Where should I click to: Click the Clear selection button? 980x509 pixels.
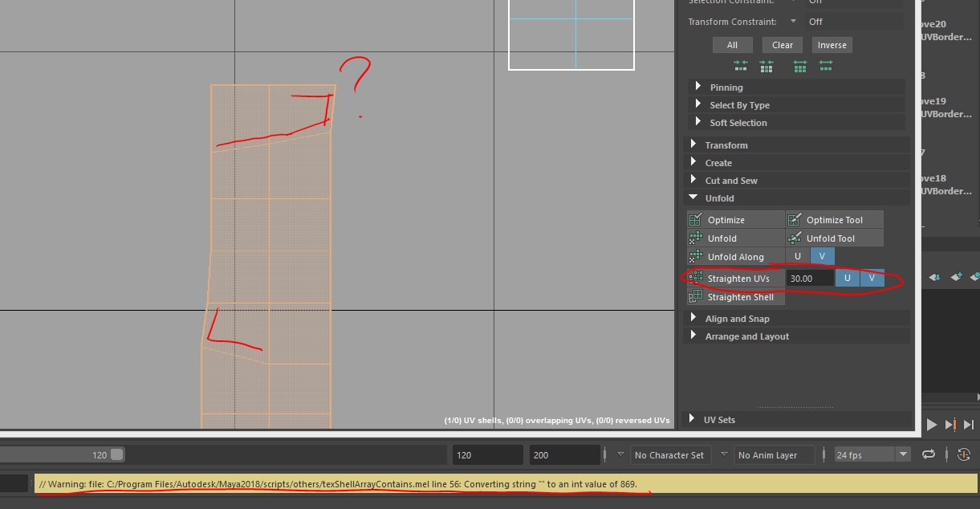tap(783, 45)
